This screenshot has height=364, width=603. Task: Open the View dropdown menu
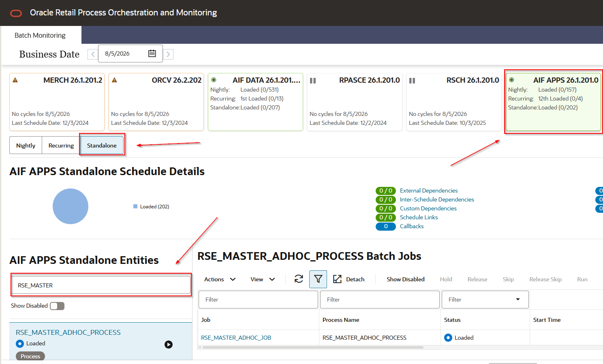coord(263,279)
